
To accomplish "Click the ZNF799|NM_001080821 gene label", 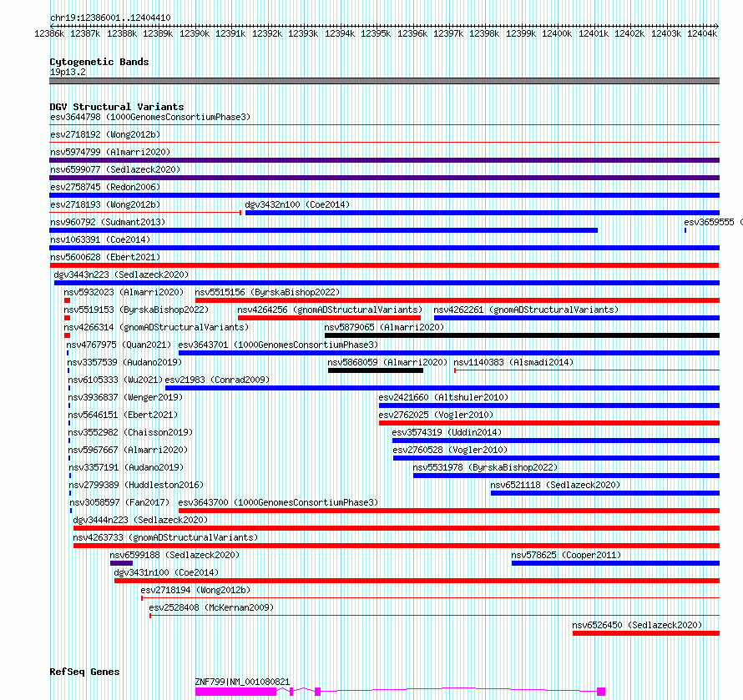I will point(242,682).
